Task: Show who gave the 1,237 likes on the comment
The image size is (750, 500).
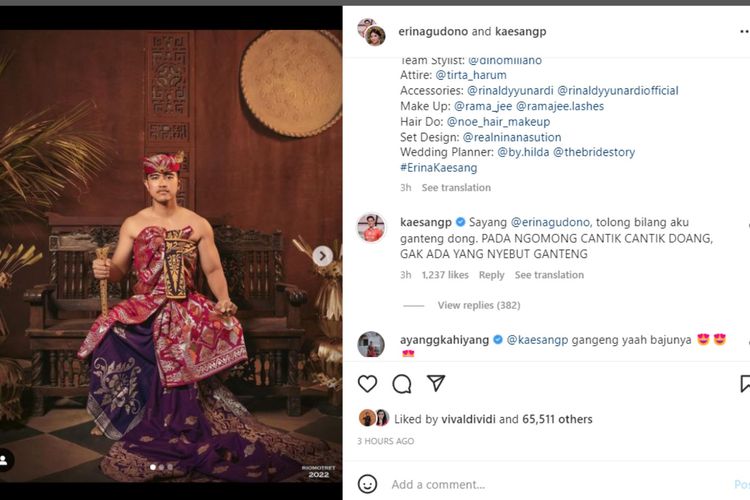Action: click(445, 275)
